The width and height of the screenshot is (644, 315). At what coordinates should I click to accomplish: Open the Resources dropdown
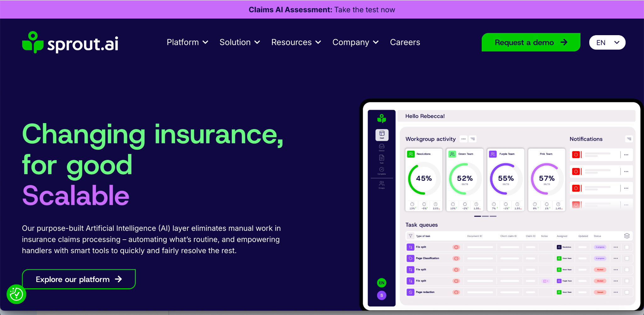click(296, 42)
